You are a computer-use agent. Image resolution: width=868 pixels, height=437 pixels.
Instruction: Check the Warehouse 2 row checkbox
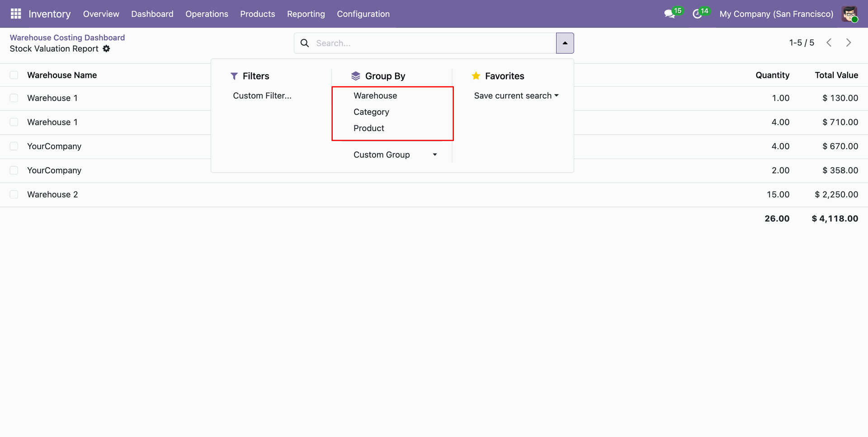pyautogui.click(x=14, y=194)
